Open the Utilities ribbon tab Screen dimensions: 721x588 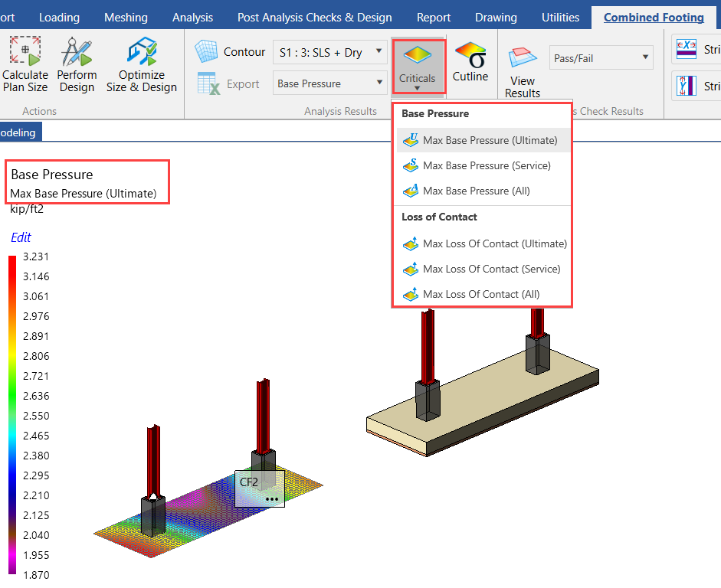point(560,18)
